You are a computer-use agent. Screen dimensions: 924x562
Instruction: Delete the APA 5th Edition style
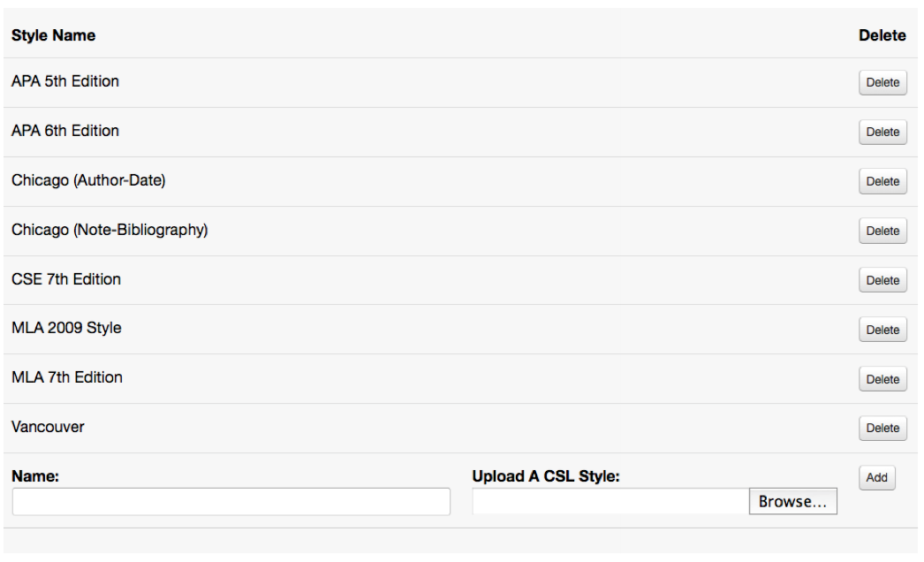[x=882, y=82]
